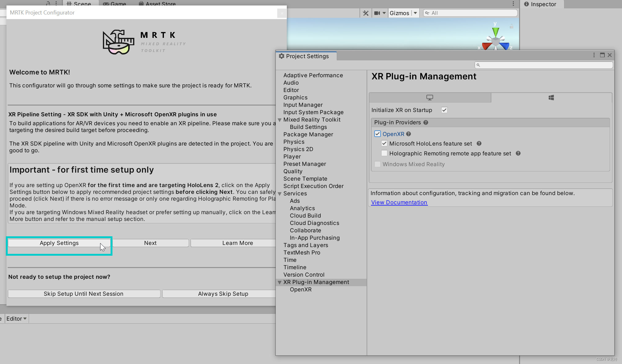The image size is (622, 364).
Task: Click the red X axis cone on gizmo
Action: (x=487, y=46)
